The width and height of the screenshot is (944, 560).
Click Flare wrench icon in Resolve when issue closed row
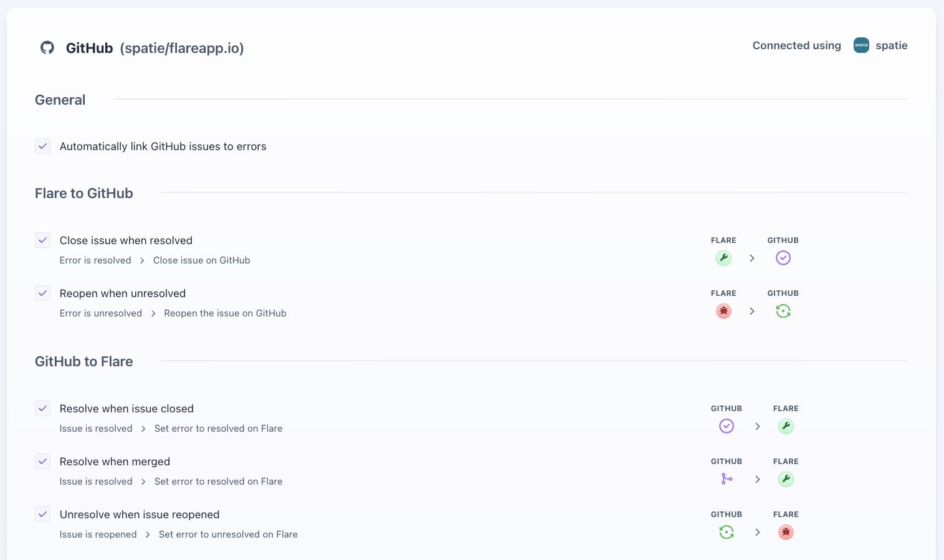pos(786,426)
